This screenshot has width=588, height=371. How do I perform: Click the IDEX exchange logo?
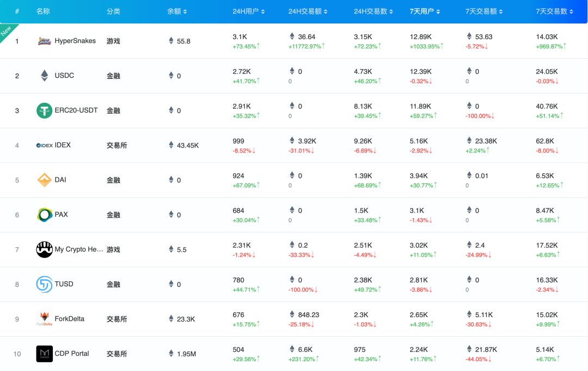44,145
